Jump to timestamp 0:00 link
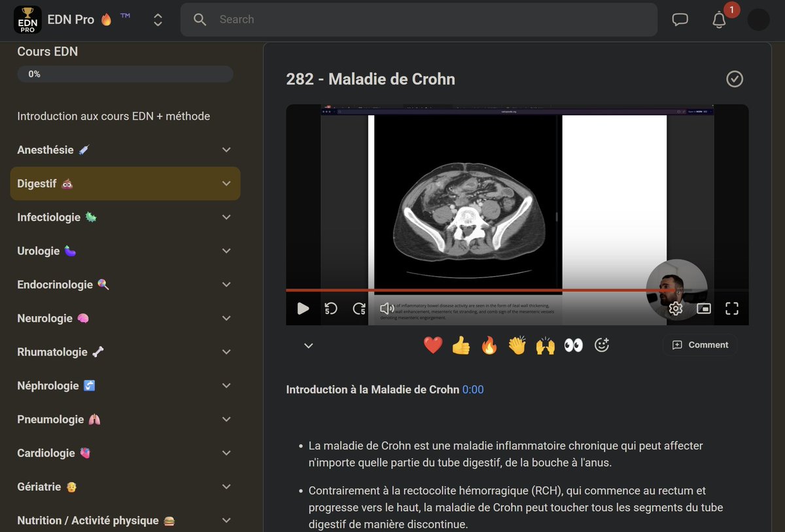Viewport: 785px width, 532px height. (473, 389)
